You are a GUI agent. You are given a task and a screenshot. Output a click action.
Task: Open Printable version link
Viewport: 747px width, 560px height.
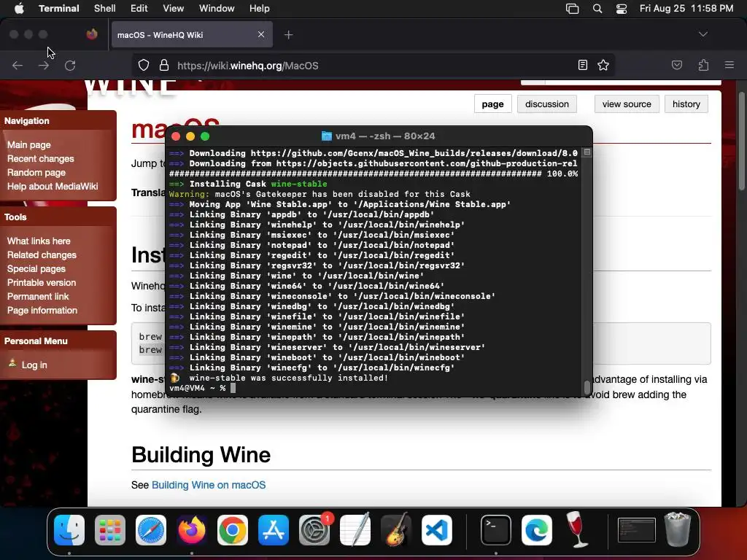(x=42, y=282)
